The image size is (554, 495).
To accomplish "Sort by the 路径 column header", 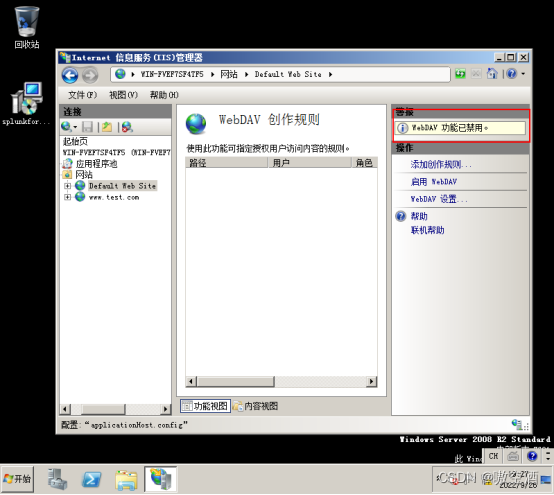I will pyautogui.click(x=226, y=163).
